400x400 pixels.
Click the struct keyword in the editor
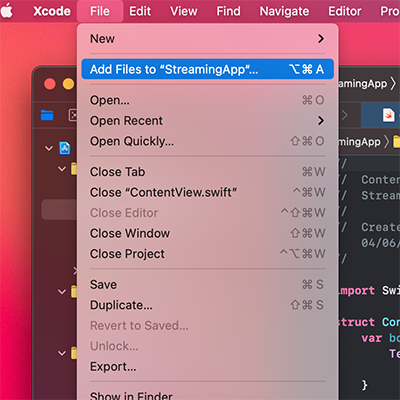coord(357,322)
